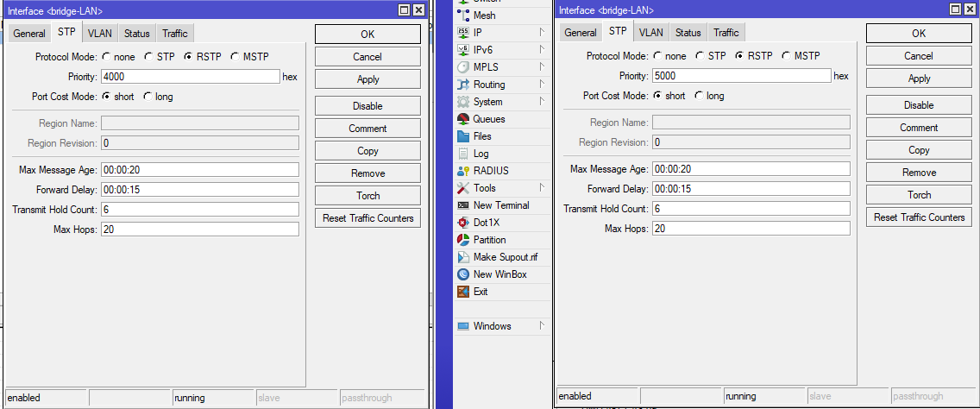This screenshot has width=980, height=409.
Task: Select STP protocol mode in right window
Action: 700,56
